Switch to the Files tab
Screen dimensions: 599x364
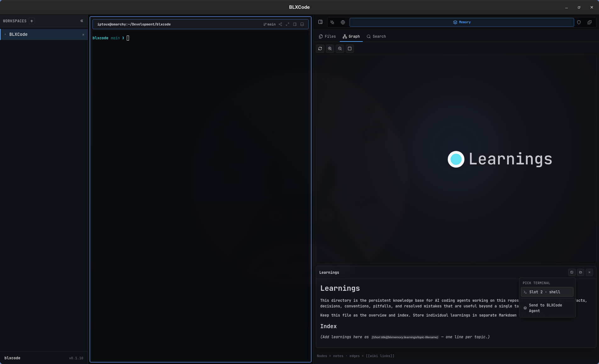pyautogui.click(x=327, y=36)
